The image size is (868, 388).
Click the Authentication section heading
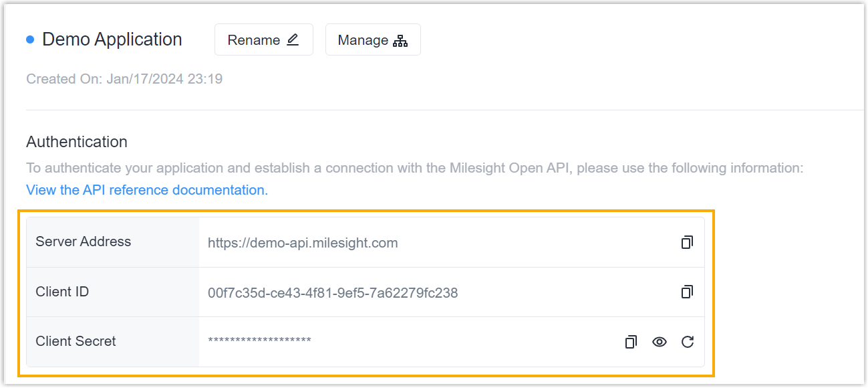click(x=77, y=142)
